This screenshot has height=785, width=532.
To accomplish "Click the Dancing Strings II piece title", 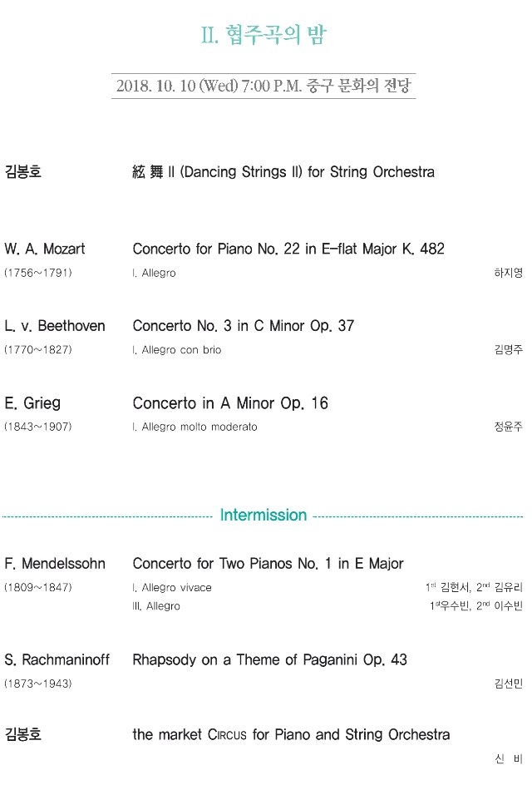I will point(283,173).
